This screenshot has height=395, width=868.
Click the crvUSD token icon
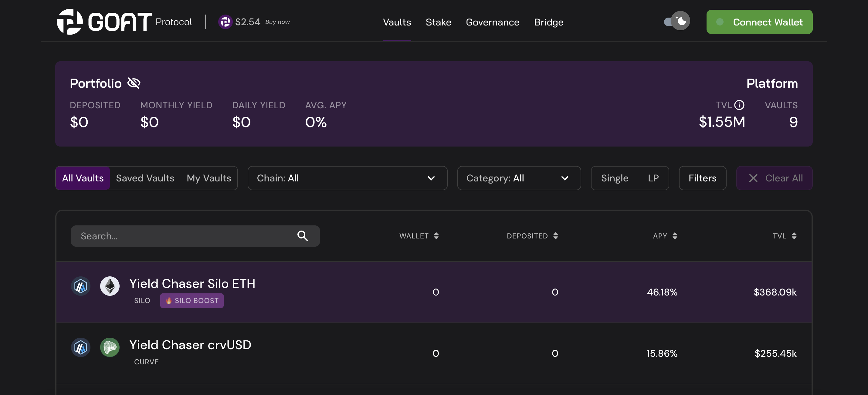[x=110, y=347]
